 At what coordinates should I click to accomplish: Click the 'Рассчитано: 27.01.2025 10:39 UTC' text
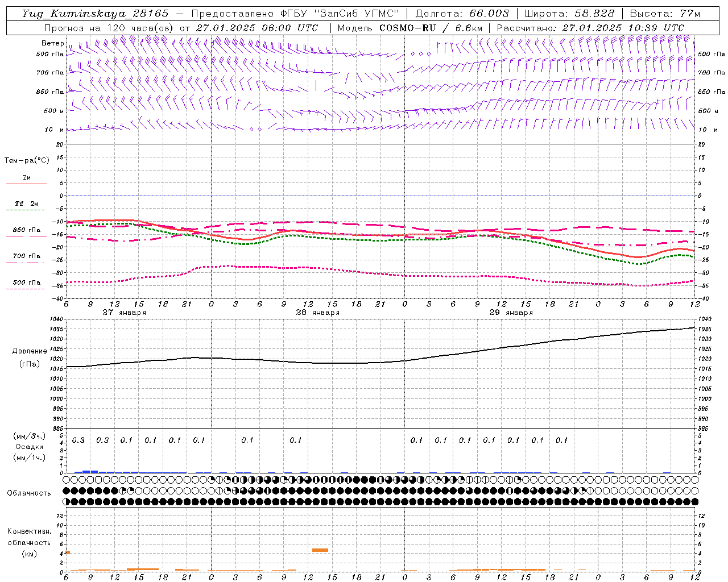coord(590,28)
